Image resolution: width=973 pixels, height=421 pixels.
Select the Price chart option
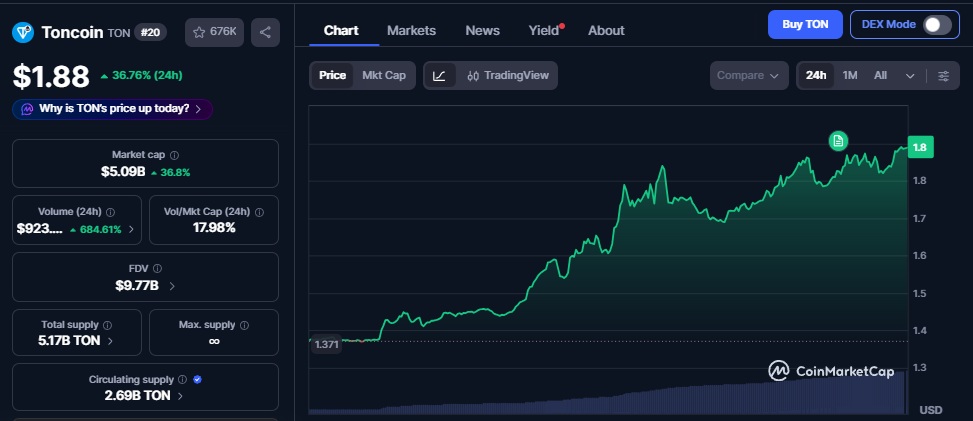point(332,75)
